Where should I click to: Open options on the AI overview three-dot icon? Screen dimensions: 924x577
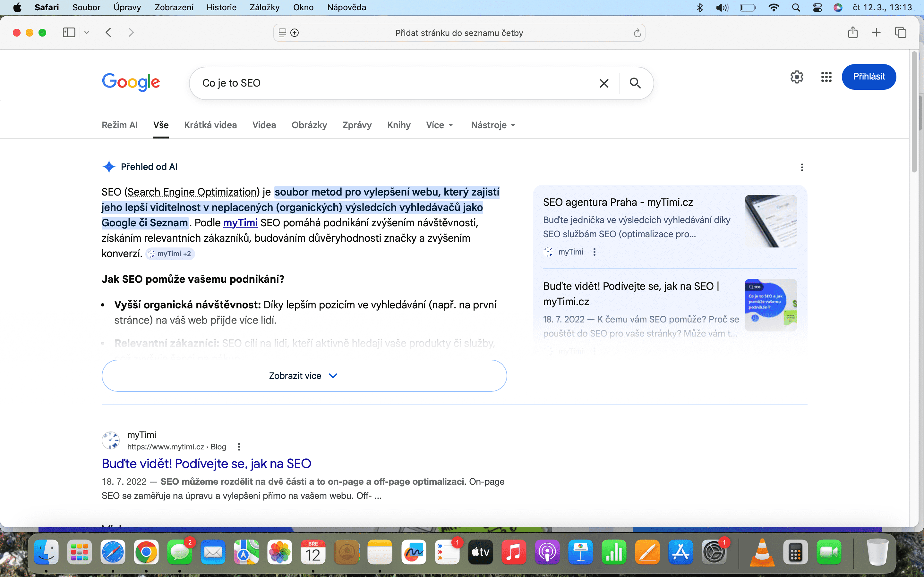(x=802, y=167)
